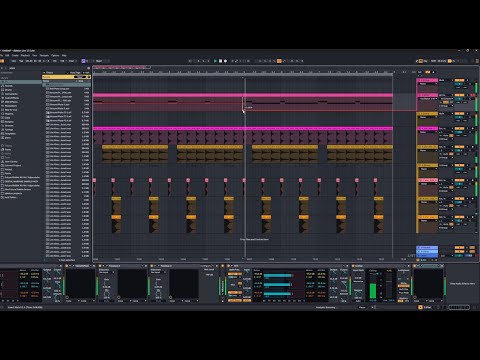Toggle first track's orange activator button
The width and height of the screenshot is (480, 360).
459,80
